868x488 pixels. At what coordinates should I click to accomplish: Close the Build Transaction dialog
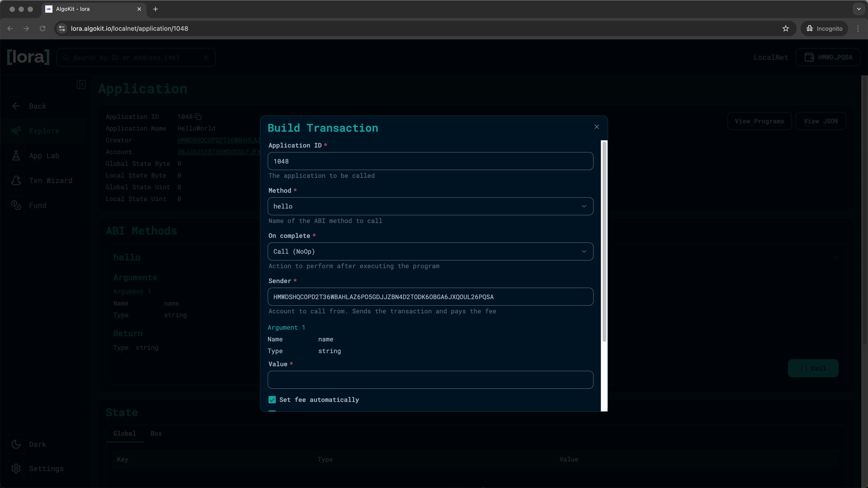(x=597, y=127)
